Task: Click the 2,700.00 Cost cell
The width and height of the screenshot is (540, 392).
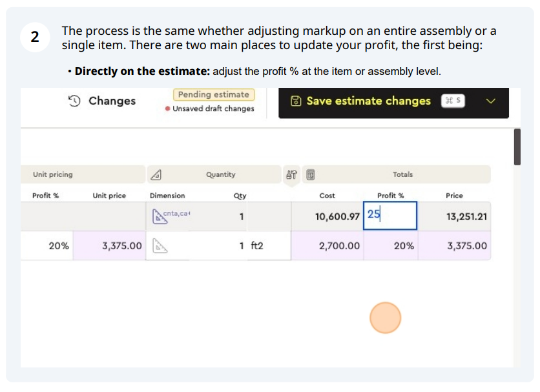Action: click(x=327, y=246)
